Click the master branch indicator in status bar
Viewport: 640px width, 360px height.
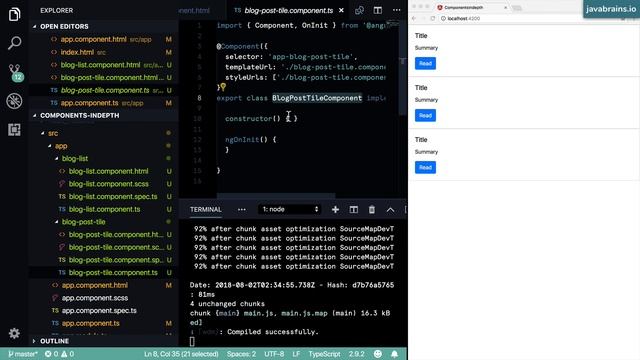point(23,354)
